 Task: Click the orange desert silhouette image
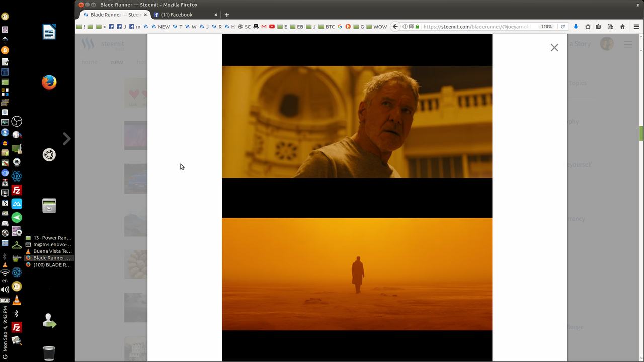(x=357, y=274)
